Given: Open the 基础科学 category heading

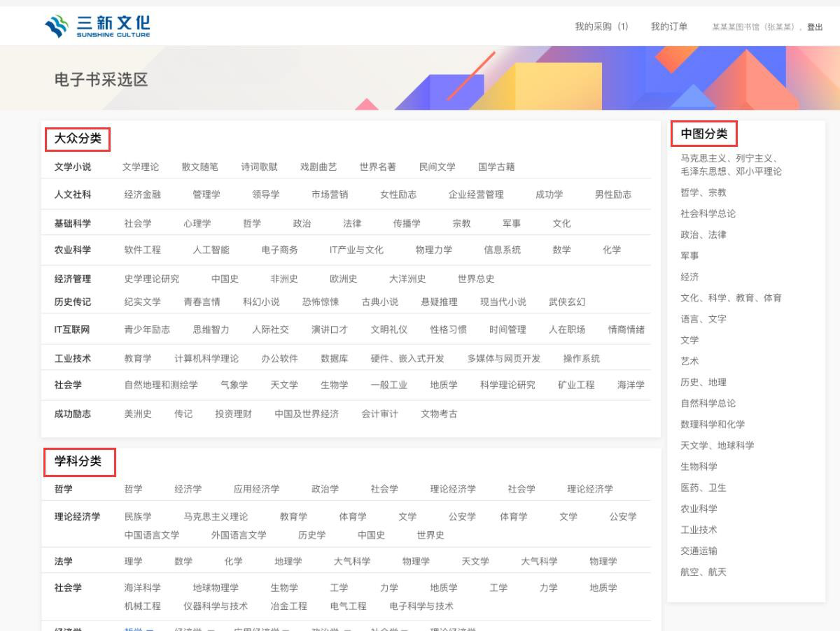Looking at the screenshot, I should click(x=73, y=223).
